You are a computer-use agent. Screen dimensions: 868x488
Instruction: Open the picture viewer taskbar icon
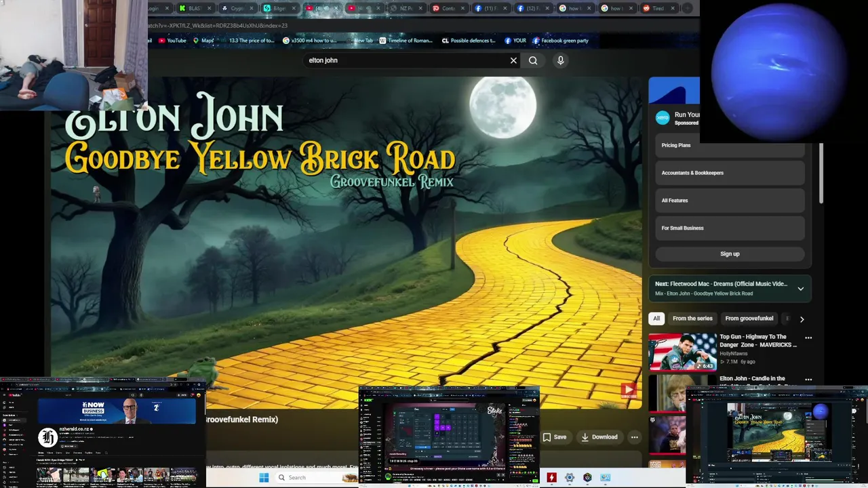605,478
